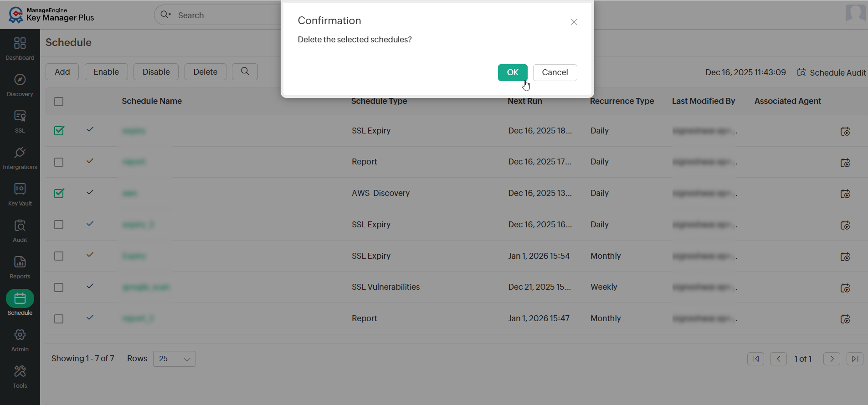Click the Delete schedules button
Viewport: 868px width, 405px height.
[205, 72]
